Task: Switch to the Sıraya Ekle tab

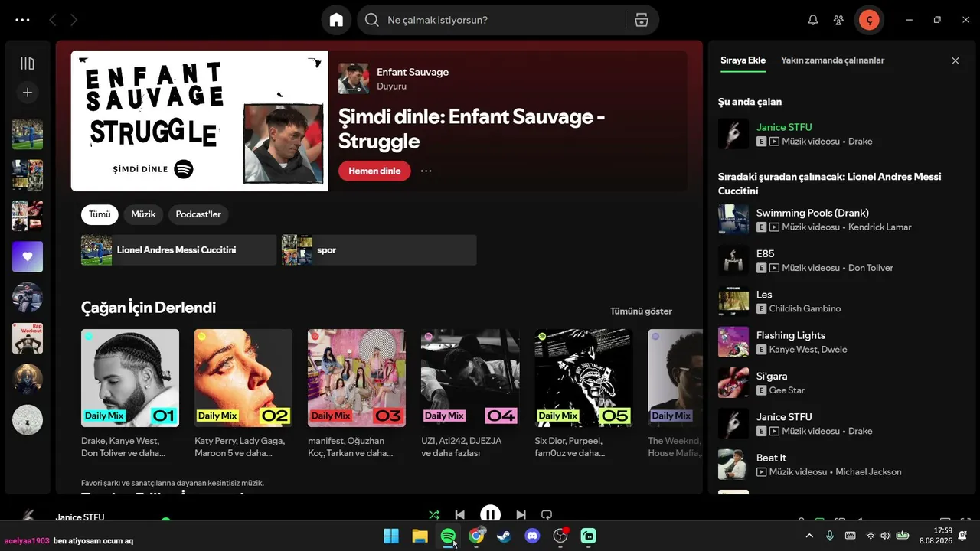Action: tap(743, 60)
